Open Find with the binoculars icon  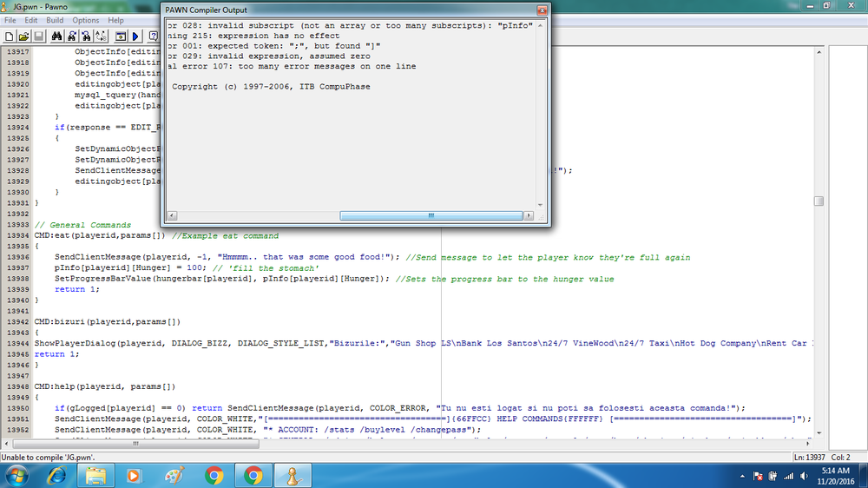[x=56, y=36]
